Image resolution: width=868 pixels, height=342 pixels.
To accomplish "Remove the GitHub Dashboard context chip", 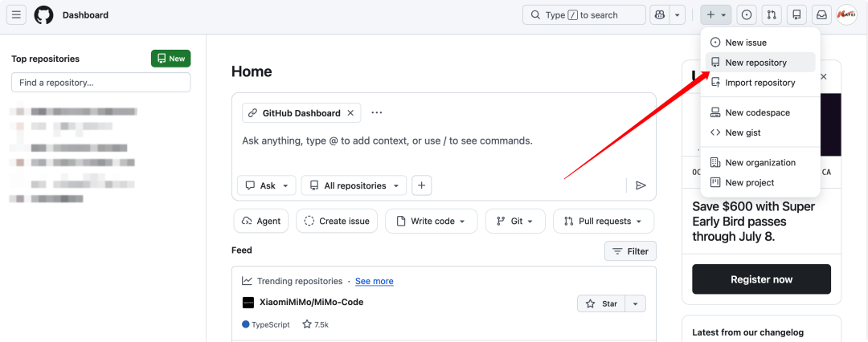I will 350,113.
